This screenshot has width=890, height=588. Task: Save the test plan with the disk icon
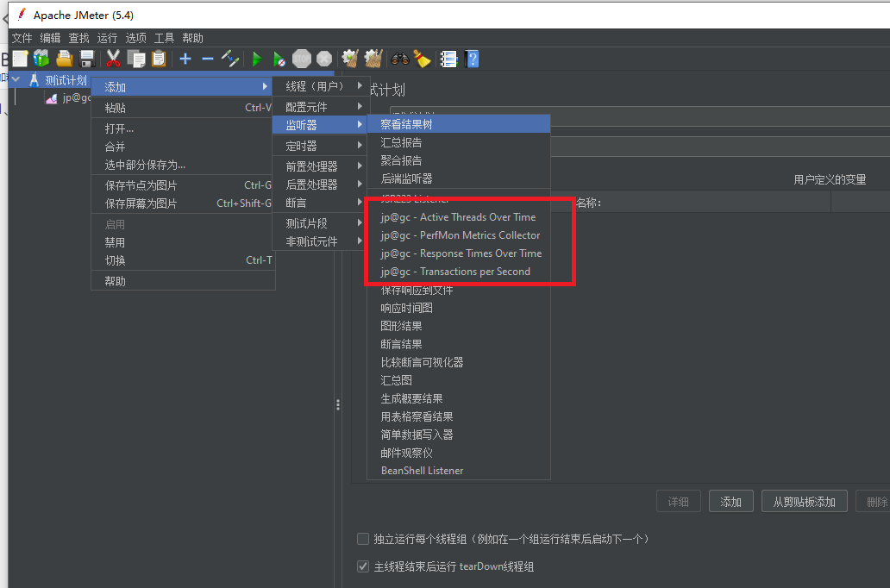[87, 59]
